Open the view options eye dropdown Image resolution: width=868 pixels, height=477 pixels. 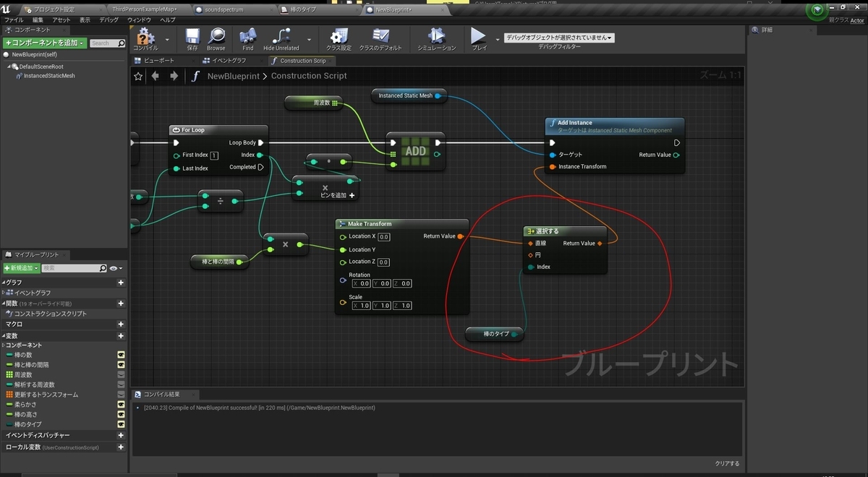click(x=115, y=268)
